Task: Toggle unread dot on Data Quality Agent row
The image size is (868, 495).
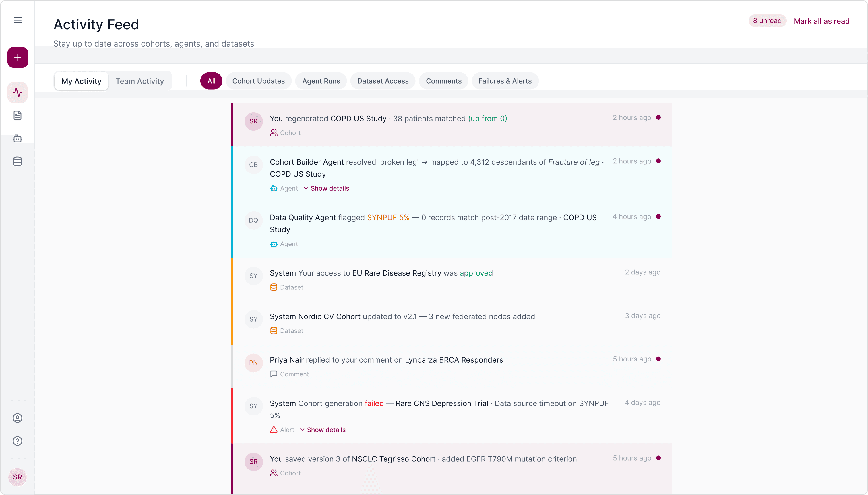Action: (658, 216)
